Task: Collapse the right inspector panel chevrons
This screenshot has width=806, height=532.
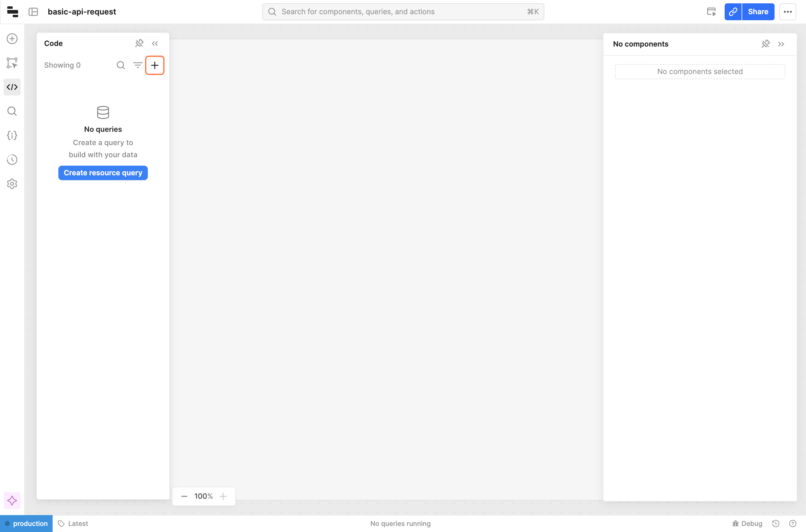Action: (781, 44)
